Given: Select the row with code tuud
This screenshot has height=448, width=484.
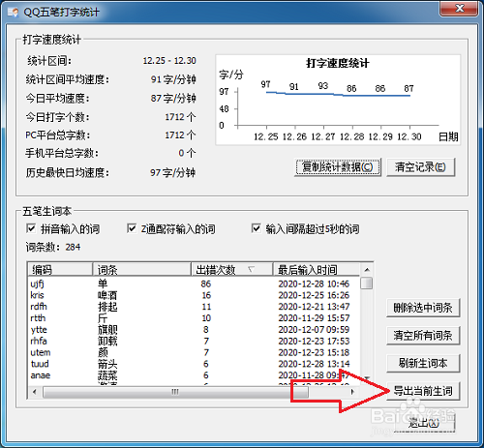Looking at the screenshot, I should click(194, 364).
